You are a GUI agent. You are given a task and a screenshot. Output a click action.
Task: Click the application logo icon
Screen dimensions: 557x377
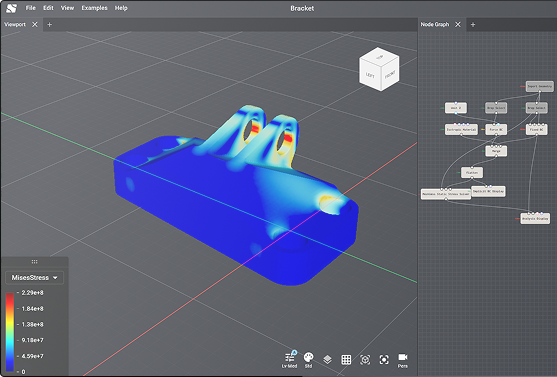pyautogui.click(x=11, y=8)
